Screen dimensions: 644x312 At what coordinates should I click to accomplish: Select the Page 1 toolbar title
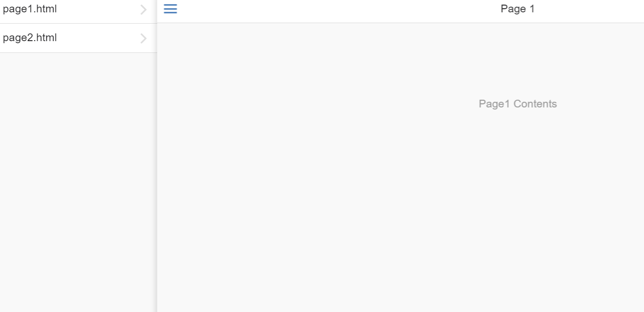click(517, 9)
